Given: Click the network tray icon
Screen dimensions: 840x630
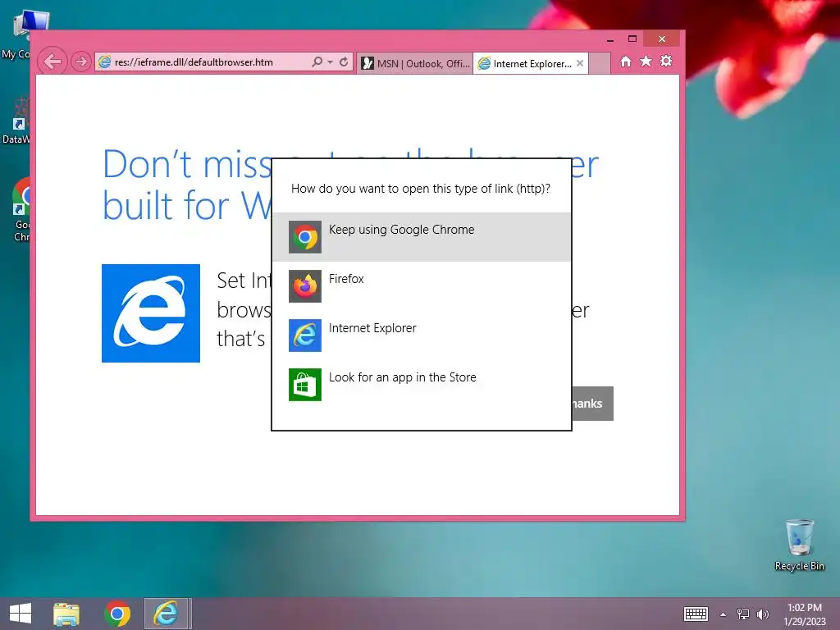Looking at the screenshot, I should coord(743,614).
